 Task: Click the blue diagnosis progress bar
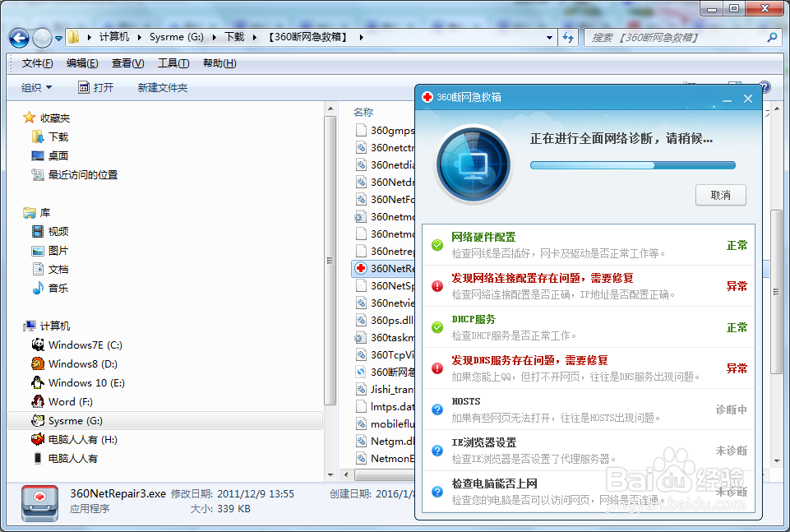(632, 164)
